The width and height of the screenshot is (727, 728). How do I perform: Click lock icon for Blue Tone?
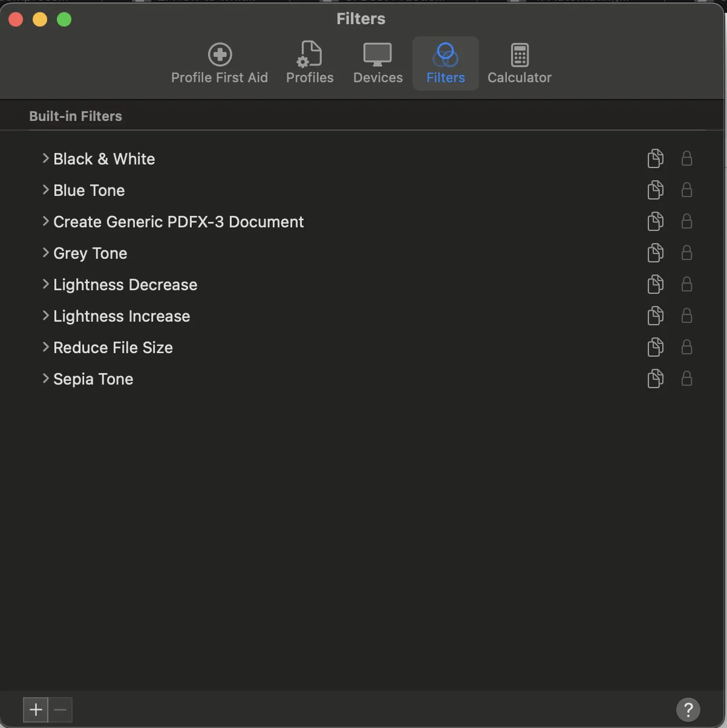click(x=686, y=190)
